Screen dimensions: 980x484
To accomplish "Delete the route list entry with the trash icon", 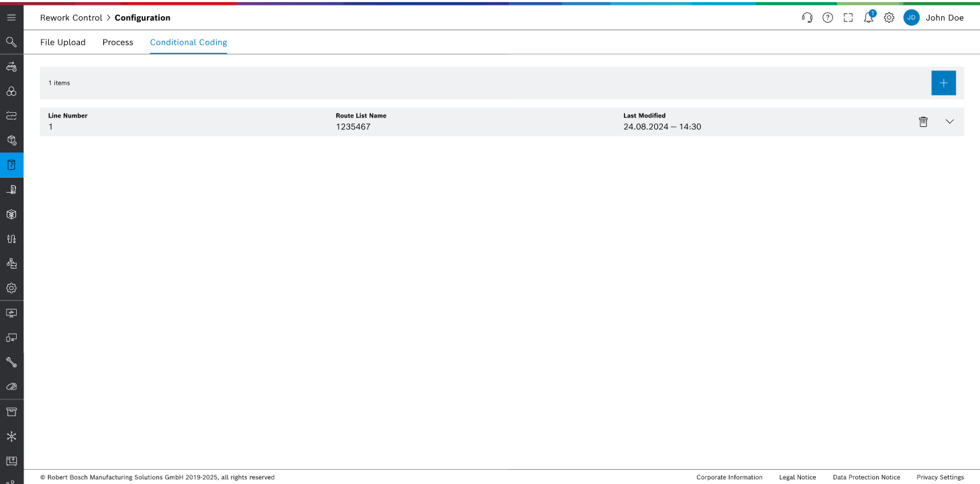I will (923, 122).
